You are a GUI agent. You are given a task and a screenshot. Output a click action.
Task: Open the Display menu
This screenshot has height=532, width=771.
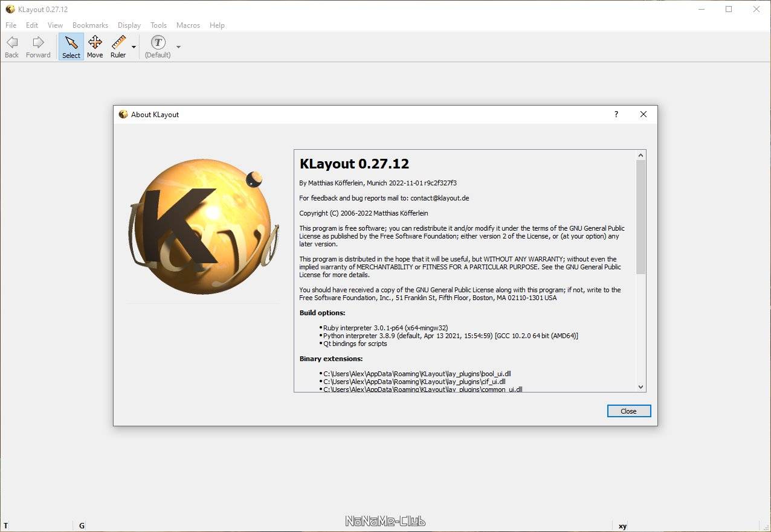pos(129,25)
